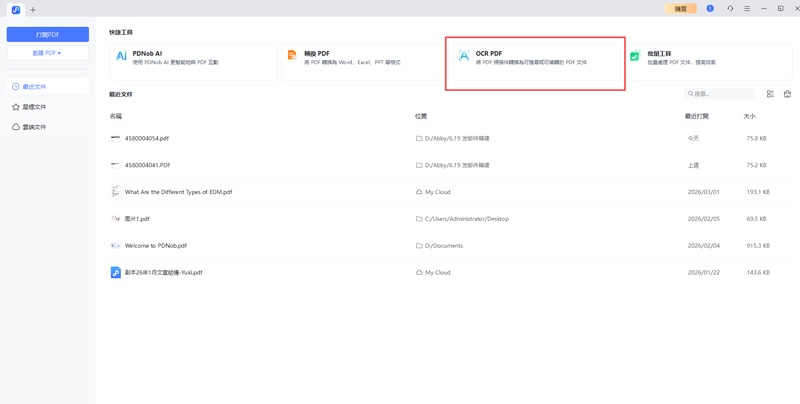Click the file search input field
800x404 pixels.
click(723, 94)
